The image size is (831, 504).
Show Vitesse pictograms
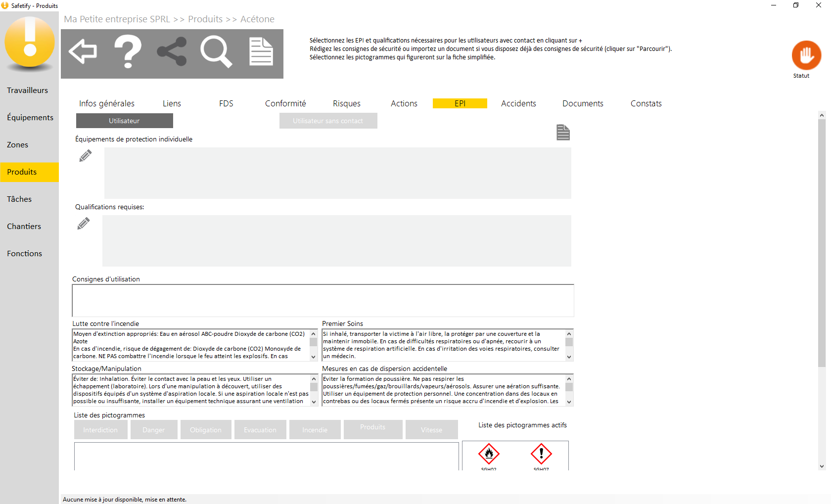point(432,430)
